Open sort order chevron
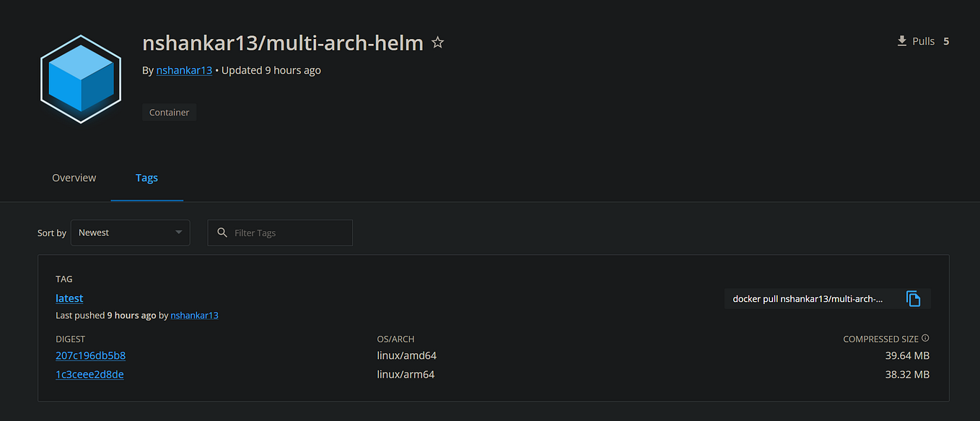The image size is (980, 421). pos(178,233)
